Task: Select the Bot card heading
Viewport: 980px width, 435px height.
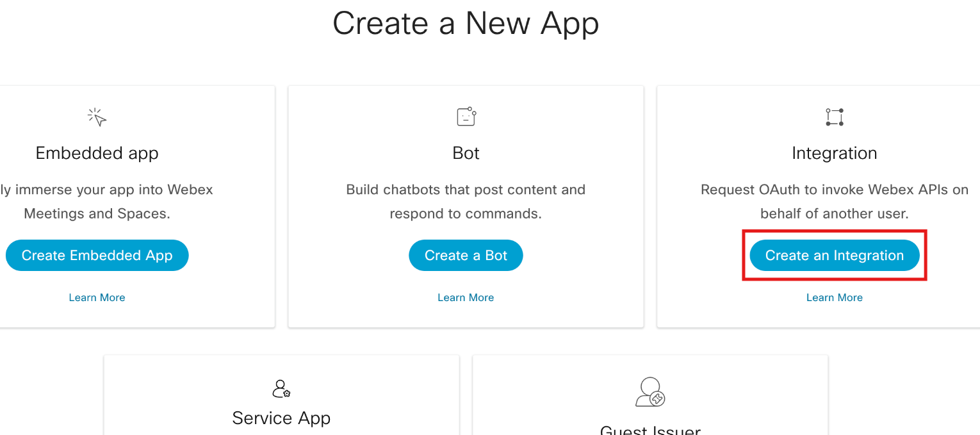Action: point(466,153)
